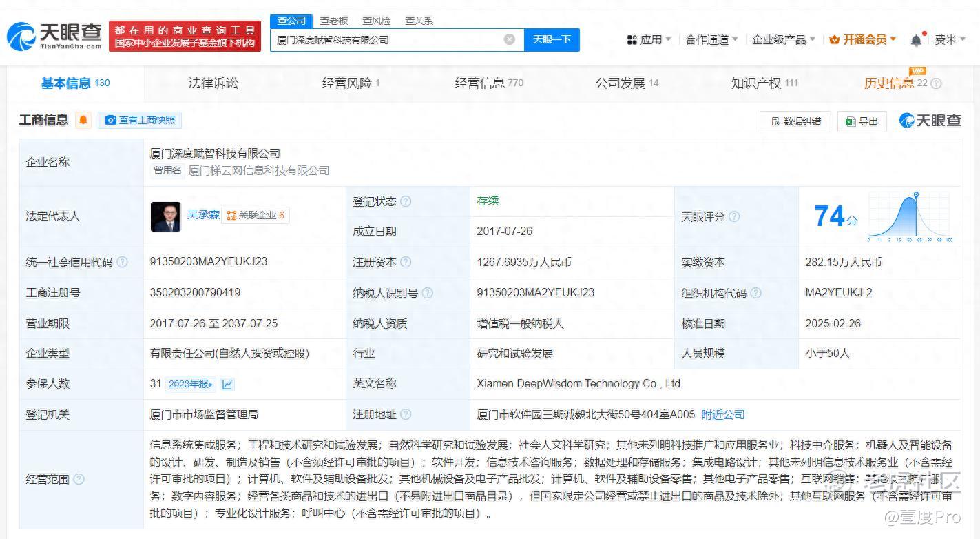Expand the 2023年报 annual report selector
The image size is (980, 539).
click(191, 384)
